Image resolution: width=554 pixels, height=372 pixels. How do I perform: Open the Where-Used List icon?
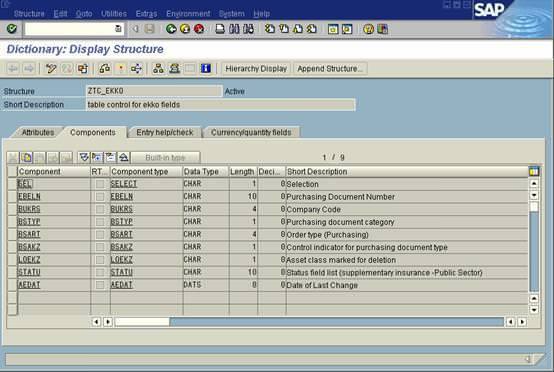click(136, 69)
